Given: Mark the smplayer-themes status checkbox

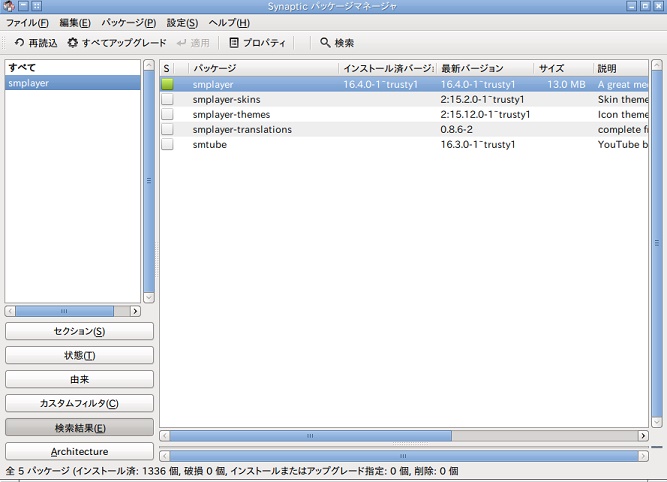Looking at the screenshot, I should pos(167,114).
